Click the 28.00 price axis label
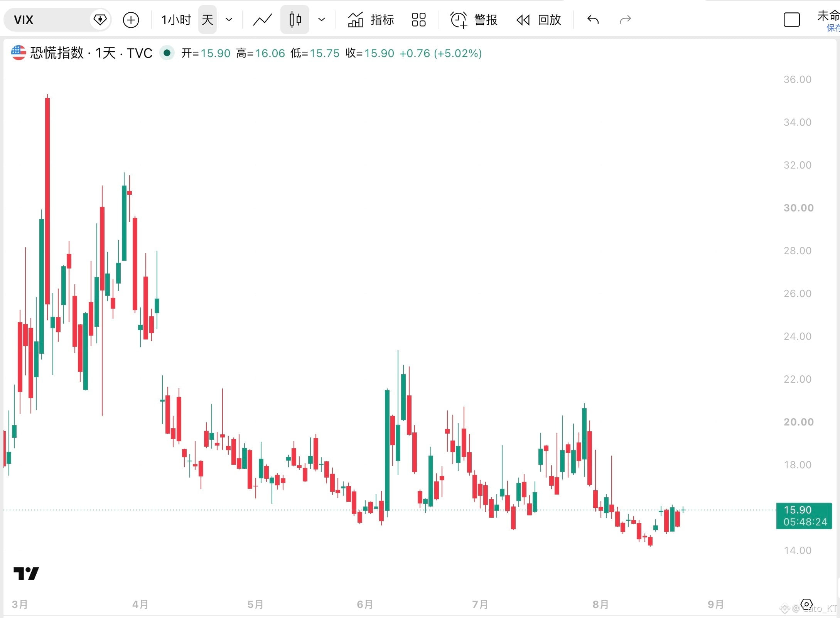The width and height of the screenshot is (840, 618). [798, 251]
